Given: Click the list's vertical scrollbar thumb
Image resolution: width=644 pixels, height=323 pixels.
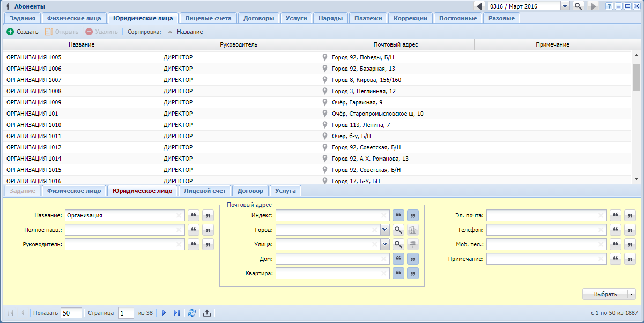Looking at the screenshot, I should [636, 77].
